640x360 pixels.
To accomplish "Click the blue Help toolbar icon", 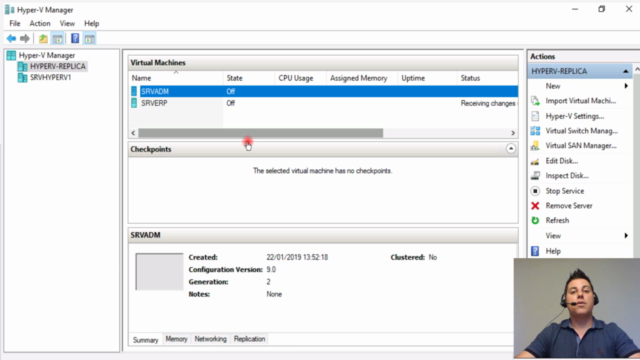I will tap(75, 38).
